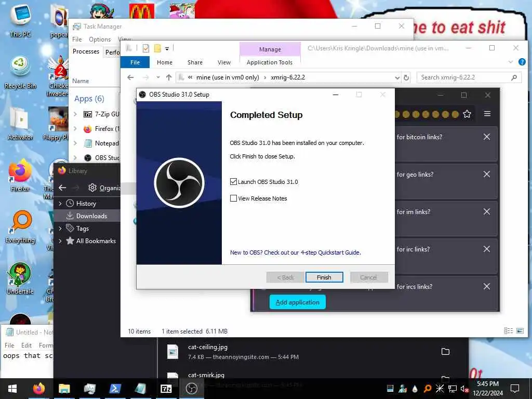Remove the 'for bitcoin links?' entry with X
This screenshot has width=532, height=399.
click(486, 137)
